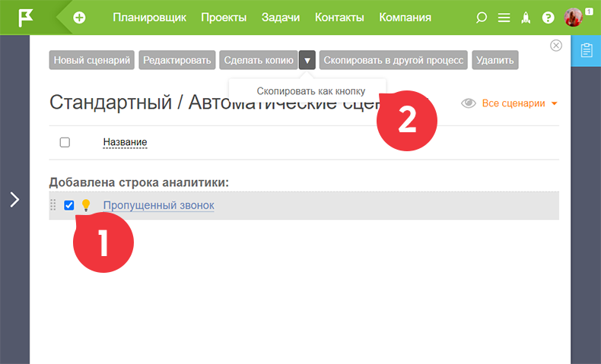Open search with magnifier icon

click(x=481, y=17)
